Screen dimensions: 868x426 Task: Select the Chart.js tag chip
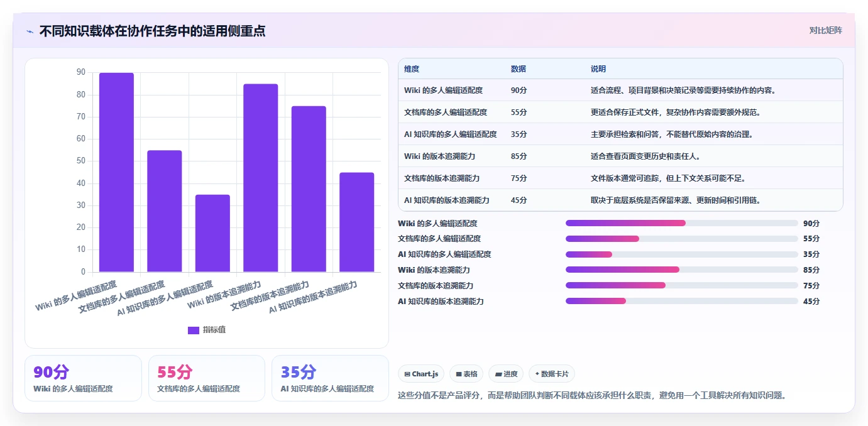(x=421, y=374)
